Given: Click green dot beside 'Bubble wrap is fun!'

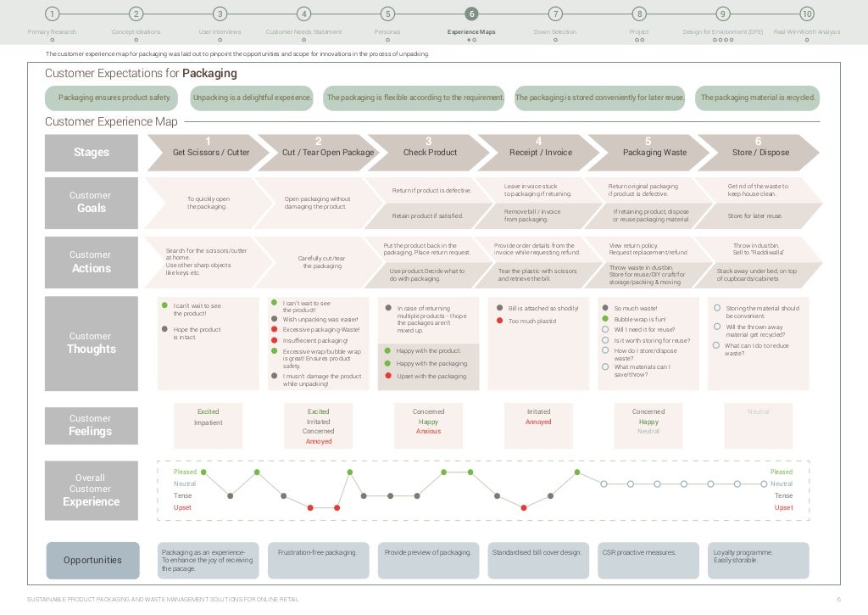Looking at the screenshot, I should coord(605,319).
